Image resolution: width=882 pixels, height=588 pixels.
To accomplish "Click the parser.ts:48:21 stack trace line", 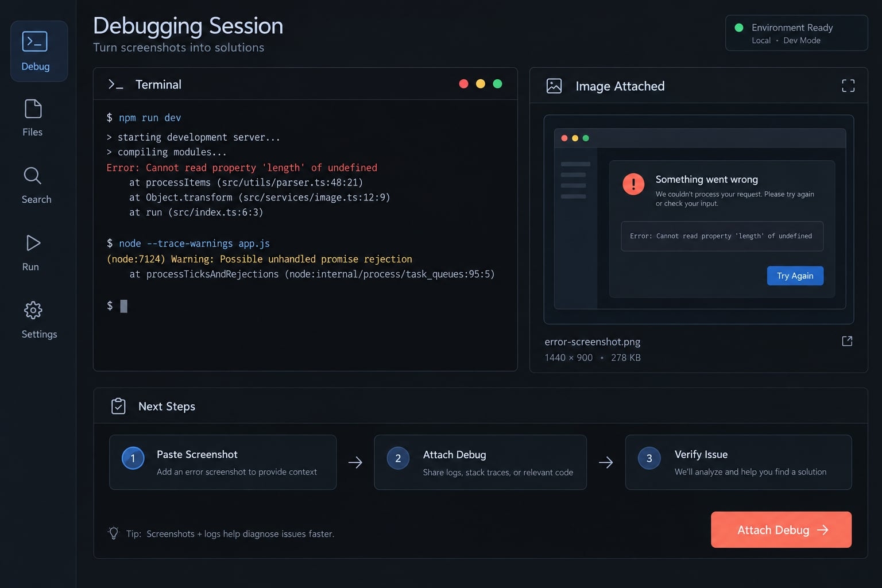I will 246,183.
